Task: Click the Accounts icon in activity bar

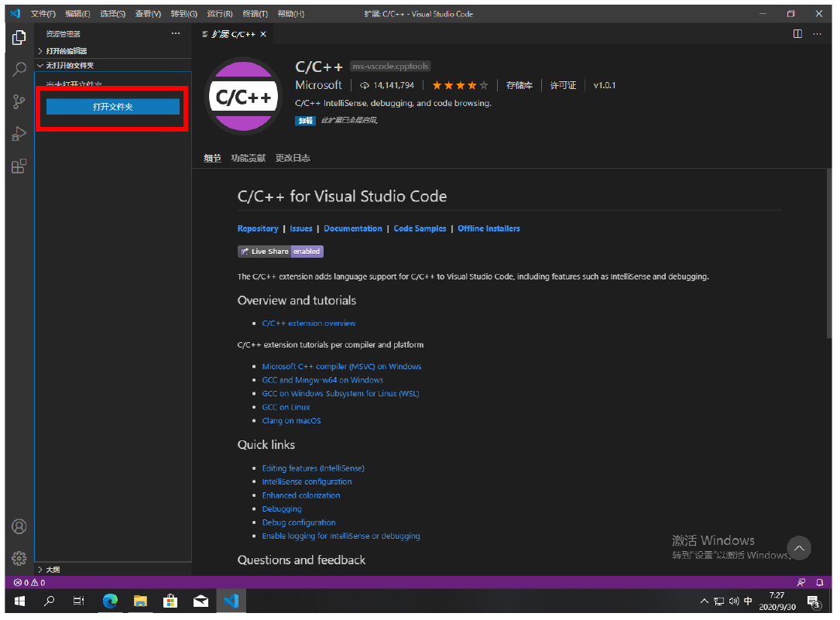Action: (19, 526)
